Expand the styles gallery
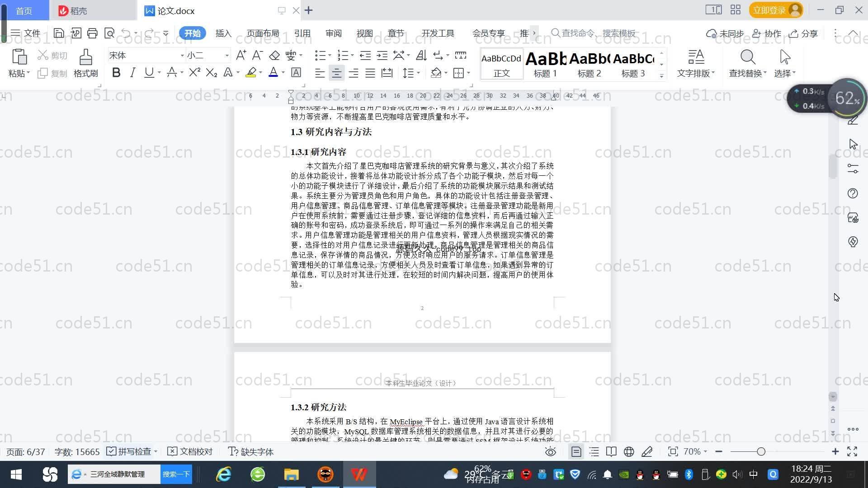This screenshot has width=868, height=488. [661, 76]
